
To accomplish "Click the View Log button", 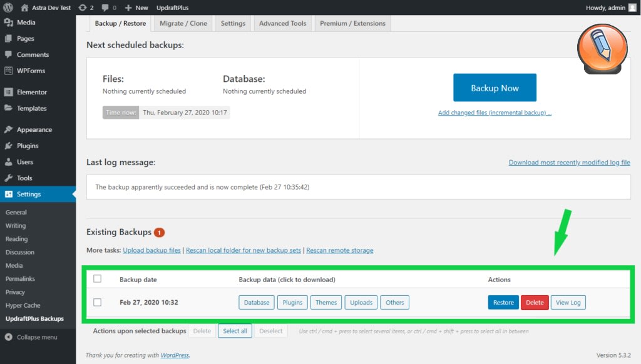I will click(568, 302).
